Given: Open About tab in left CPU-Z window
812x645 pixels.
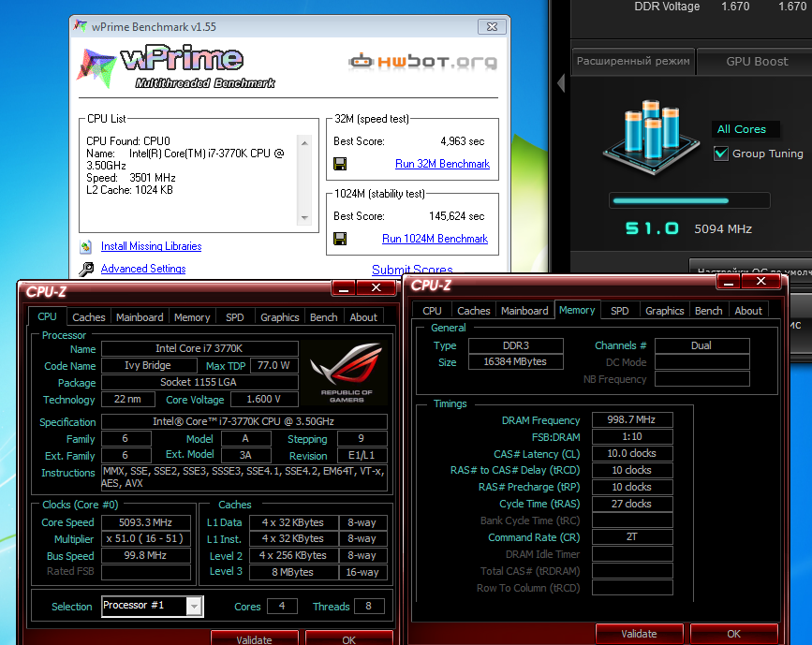Looking at the screenshot, I should pyautogui.click(x=363, y=316).
